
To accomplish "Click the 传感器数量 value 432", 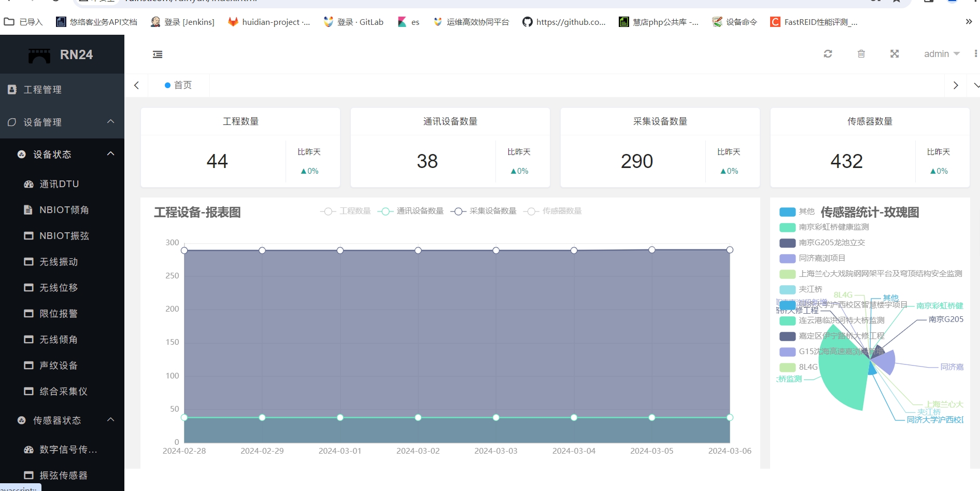I will [847, 161].
